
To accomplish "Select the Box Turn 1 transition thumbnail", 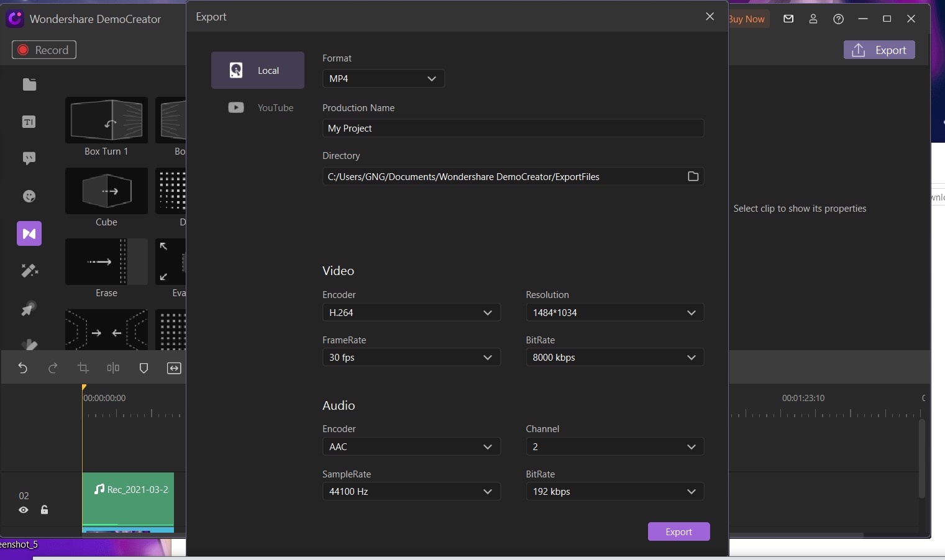I will (106, 120).
